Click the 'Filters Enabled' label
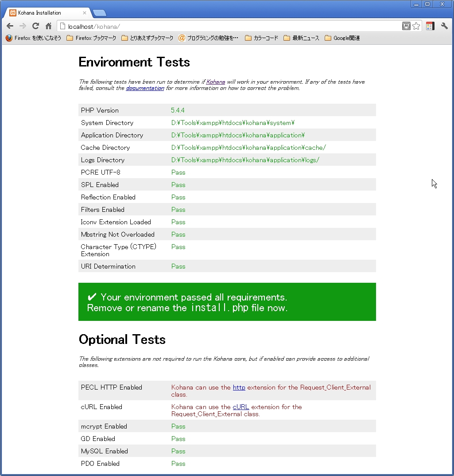This screenshot has width=454, height=476. coord(103,210)
